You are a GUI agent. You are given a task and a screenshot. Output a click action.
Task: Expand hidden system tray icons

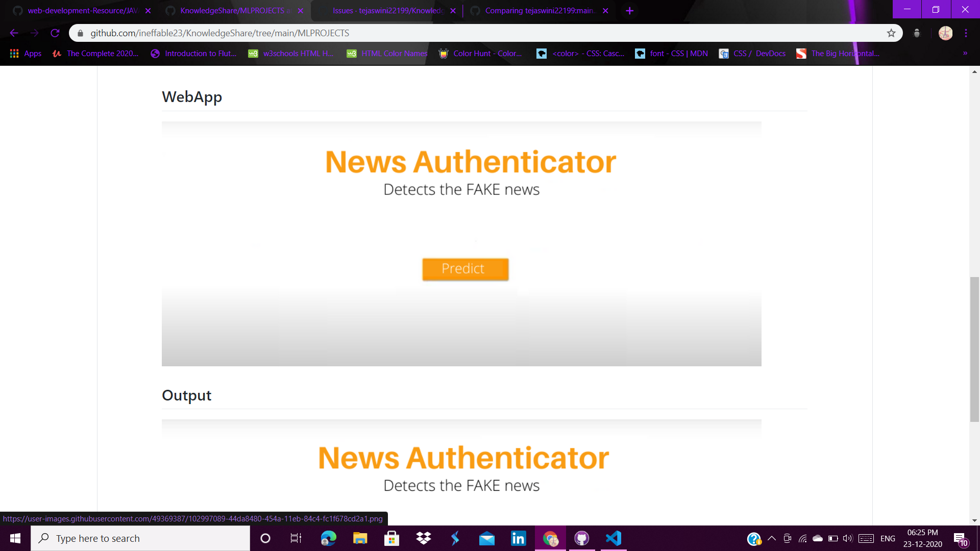pos(772,538)
